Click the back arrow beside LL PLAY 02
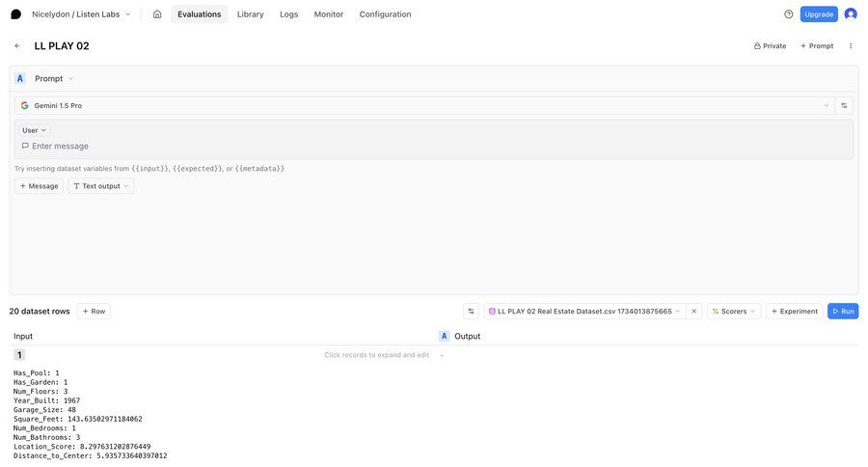 (17, 46)
